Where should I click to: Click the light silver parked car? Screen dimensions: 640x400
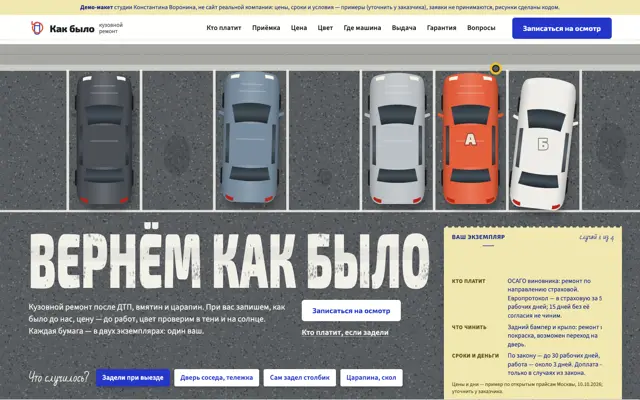pyautogui.click(x=397, y=138)
